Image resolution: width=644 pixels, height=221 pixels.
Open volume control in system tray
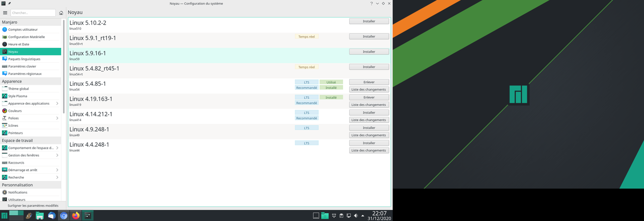(356, 215)
